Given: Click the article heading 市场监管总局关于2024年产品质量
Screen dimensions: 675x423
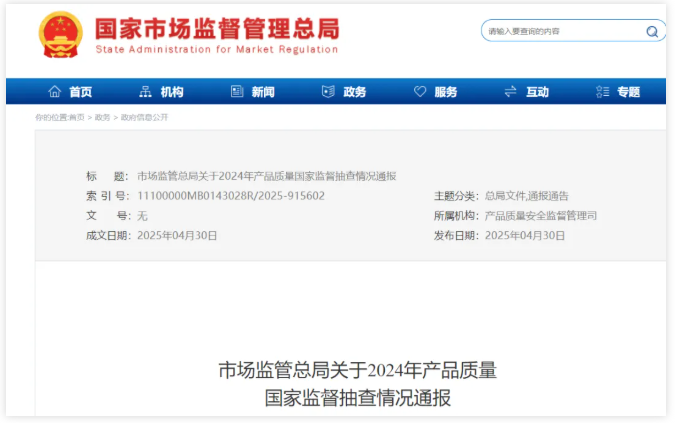Looking at the screenshot, I should 358,371.
